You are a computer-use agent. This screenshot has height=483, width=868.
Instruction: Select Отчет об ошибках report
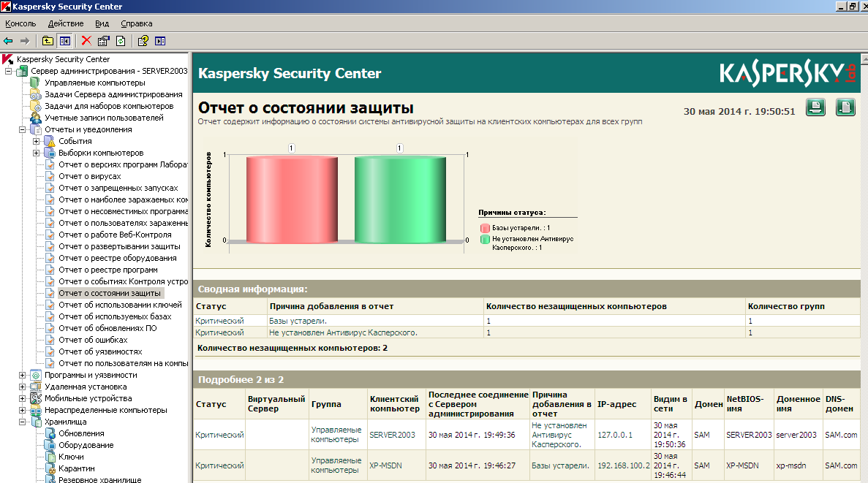point(93,341)
